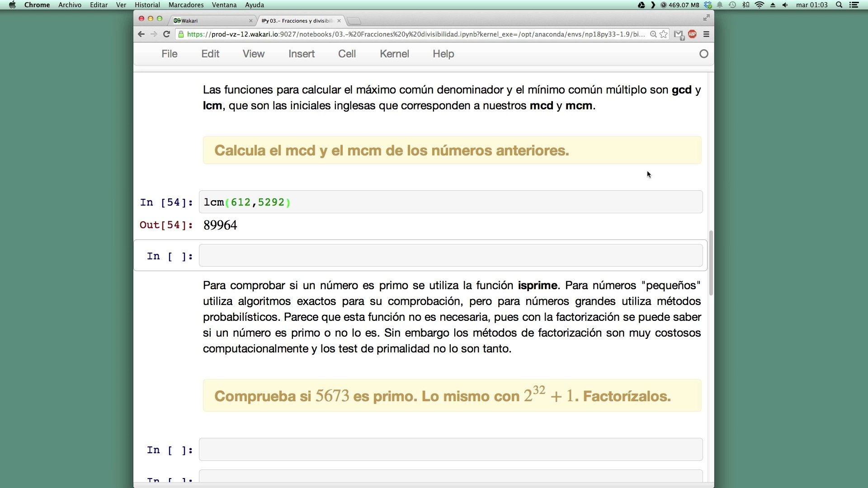Open the Wi-Fi status menu

point(759,5)
